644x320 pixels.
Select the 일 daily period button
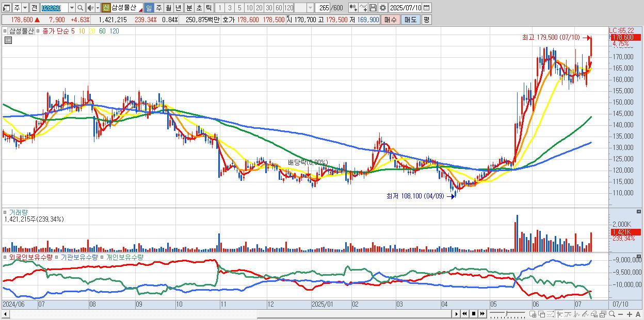149,8
